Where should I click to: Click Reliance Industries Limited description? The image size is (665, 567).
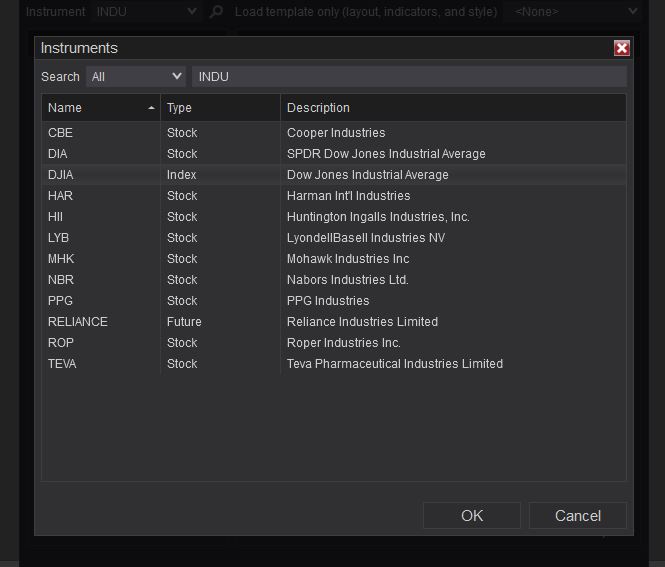[362, 321]
